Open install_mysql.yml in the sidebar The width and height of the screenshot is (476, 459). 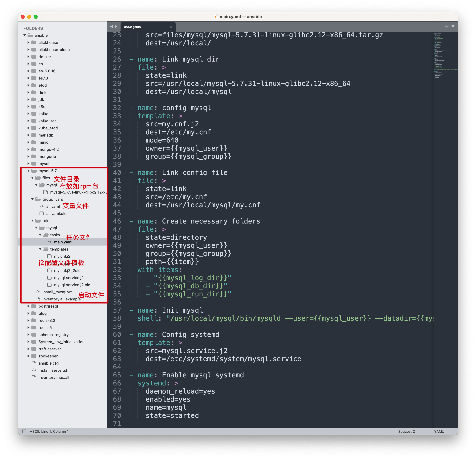(58, 292)
